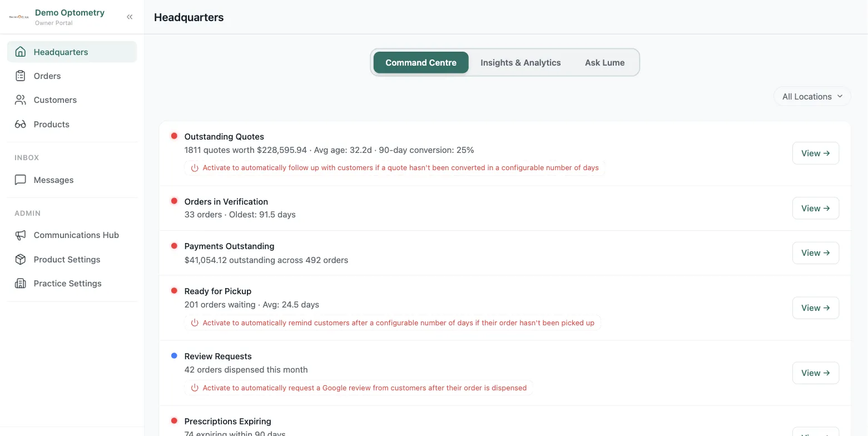Click the Products glasses icon
Screen dimensions: 868x436
[x=21, y=124]
